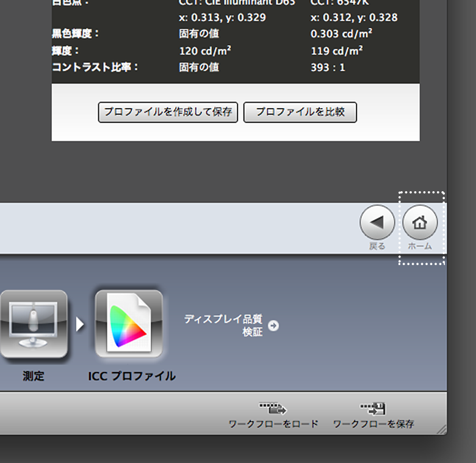Select the 測定 monitor icon

tap(34, 324)
